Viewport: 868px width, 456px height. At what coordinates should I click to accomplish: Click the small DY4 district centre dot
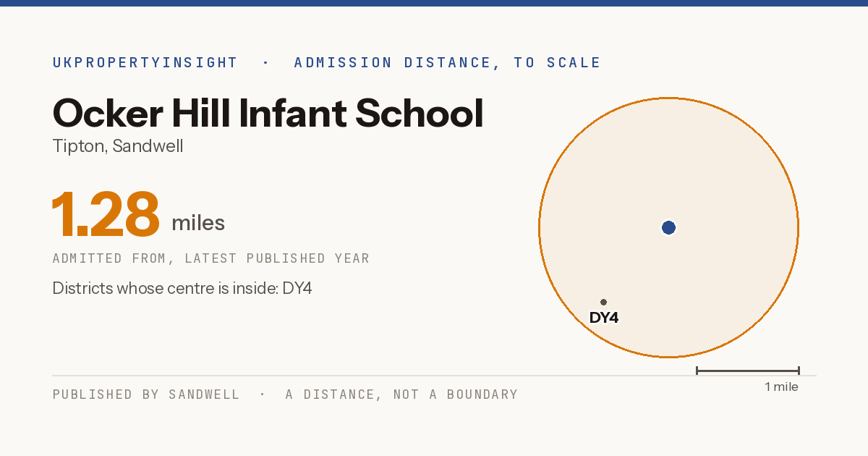[603, 302]
